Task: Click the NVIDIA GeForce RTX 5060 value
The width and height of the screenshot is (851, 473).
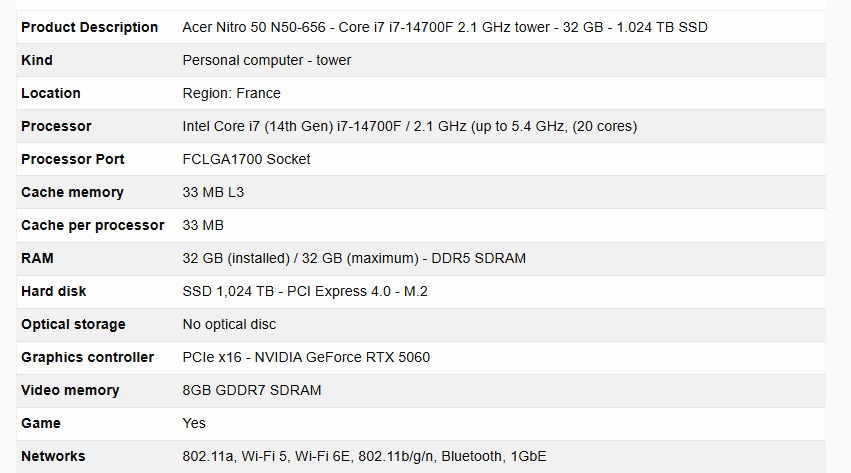Action: coord(306,357)
